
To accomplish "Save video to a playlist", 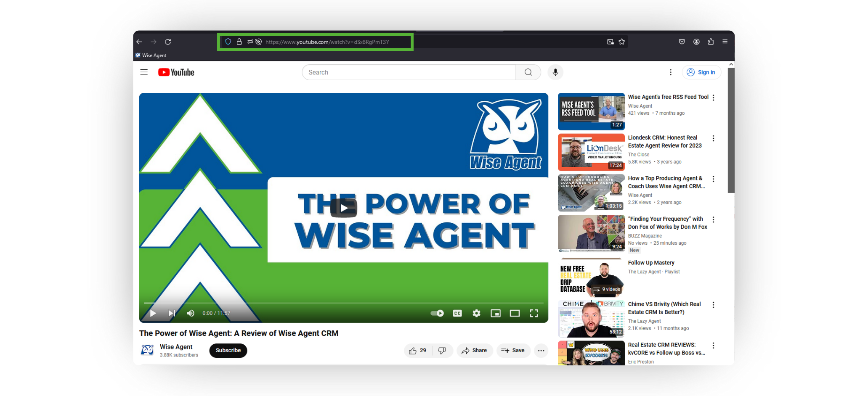I will 513,351.
